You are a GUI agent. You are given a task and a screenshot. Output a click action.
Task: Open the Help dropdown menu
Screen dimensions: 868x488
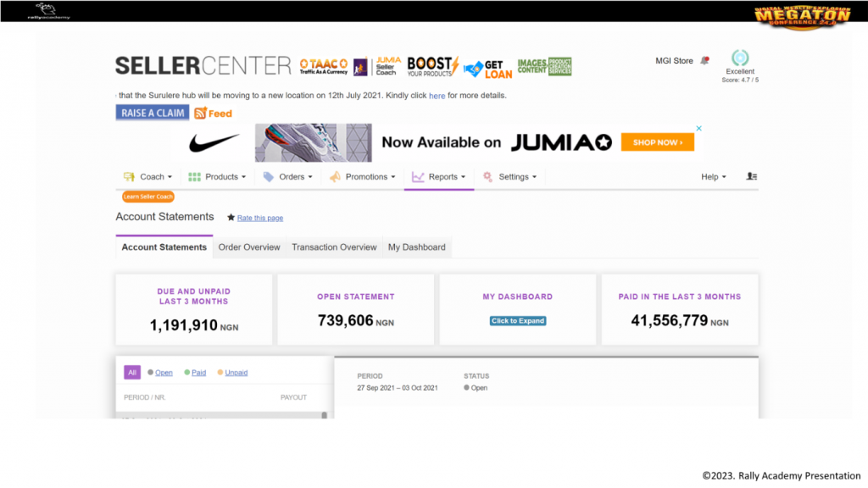tap(714, 177)
